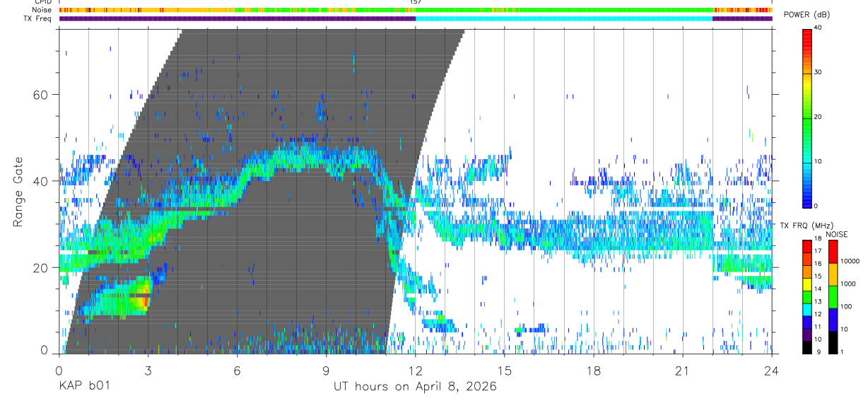Viewport: 868px width, 401px height.
Task: Click the 3 tick on UT hours axis
Action: (x=148, y=371)
